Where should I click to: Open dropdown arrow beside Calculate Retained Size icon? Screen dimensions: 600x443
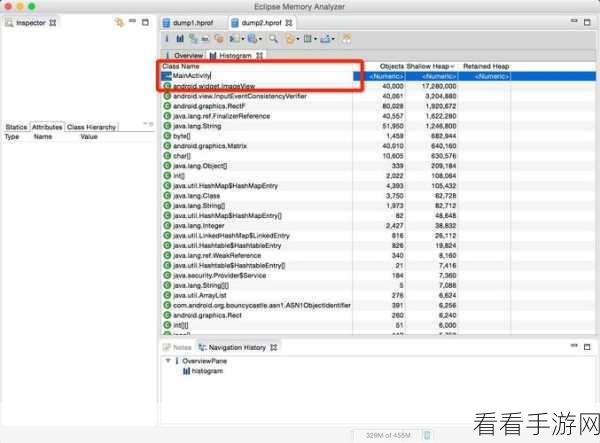tap(315, 39)
